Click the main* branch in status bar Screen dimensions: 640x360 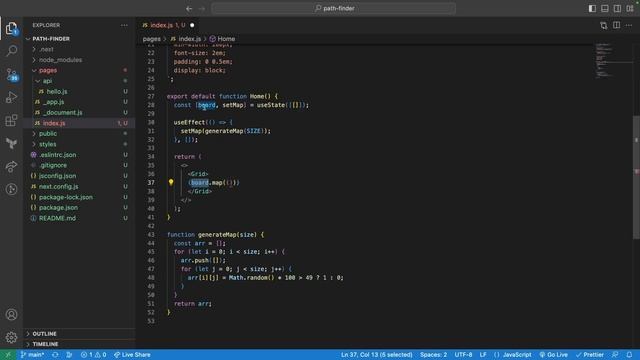(x=32, y=355)
